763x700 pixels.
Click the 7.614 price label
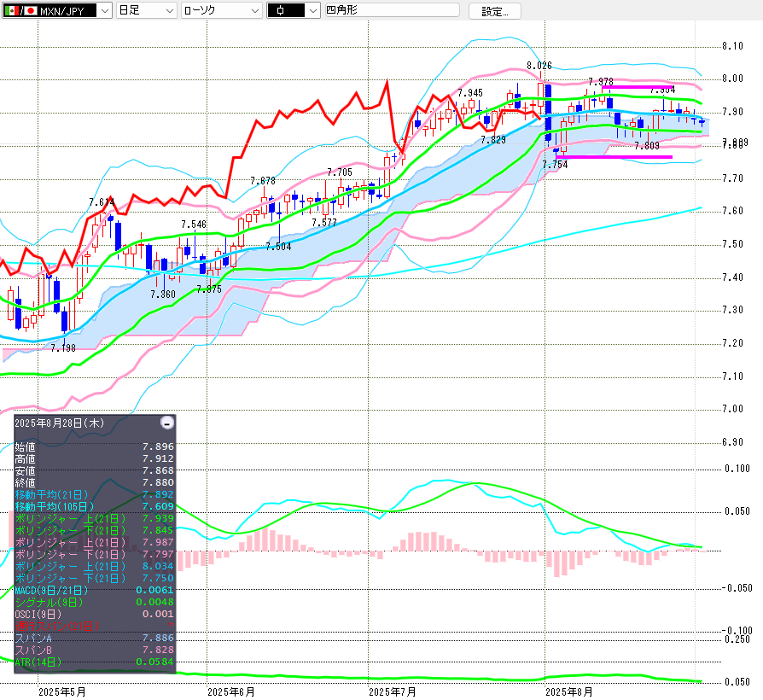(x=102, y=202)
